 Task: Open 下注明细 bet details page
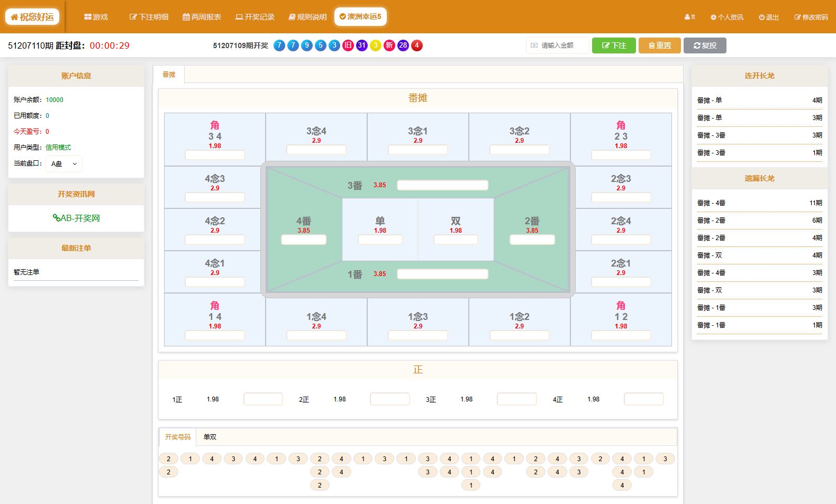(x=149, y=17)
